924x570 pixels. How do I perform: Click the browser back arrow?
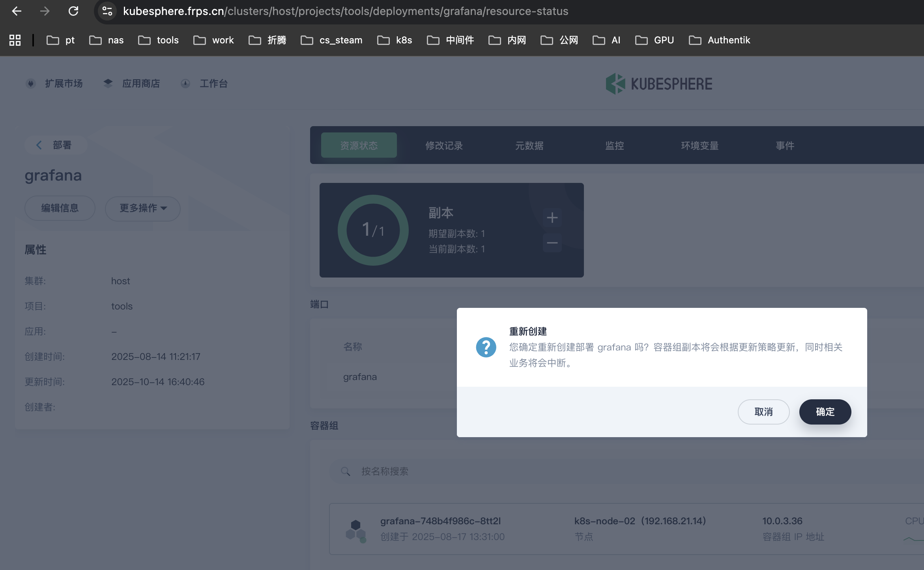tap(17, 11)
